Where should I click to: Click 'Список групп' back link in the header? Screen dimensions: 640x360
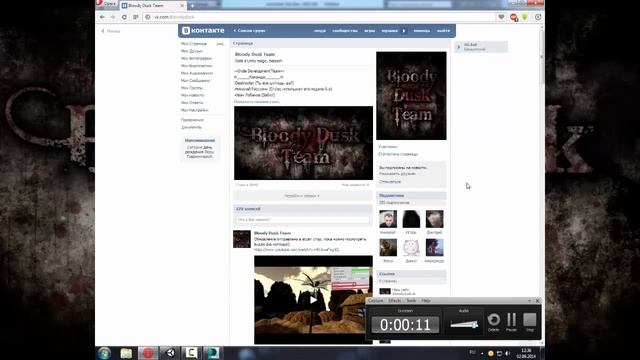[249, 31]
